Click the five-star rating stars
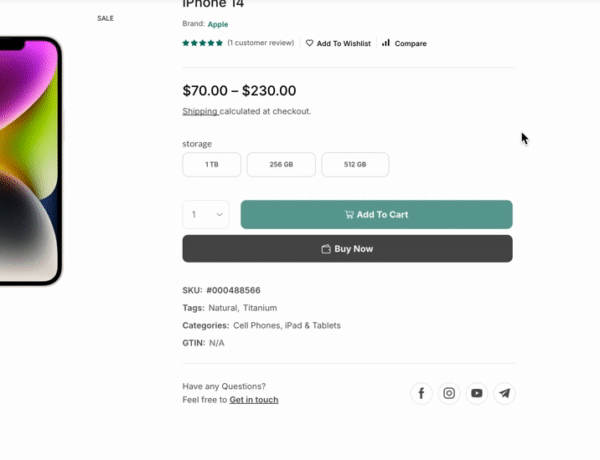Viewport: 600px width, 460px height. (x=202, y=43)
